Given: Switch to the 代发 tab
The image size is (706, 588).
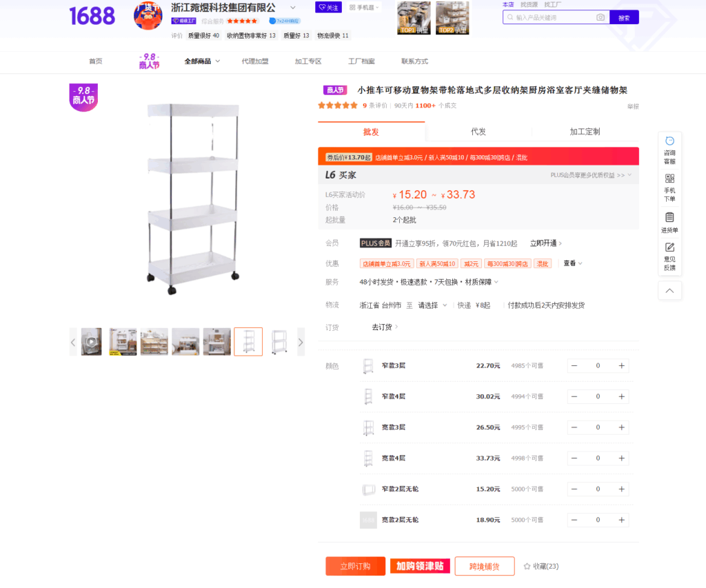Looking at the screenshot, I should pyautogui.click(x=478, y=132).
